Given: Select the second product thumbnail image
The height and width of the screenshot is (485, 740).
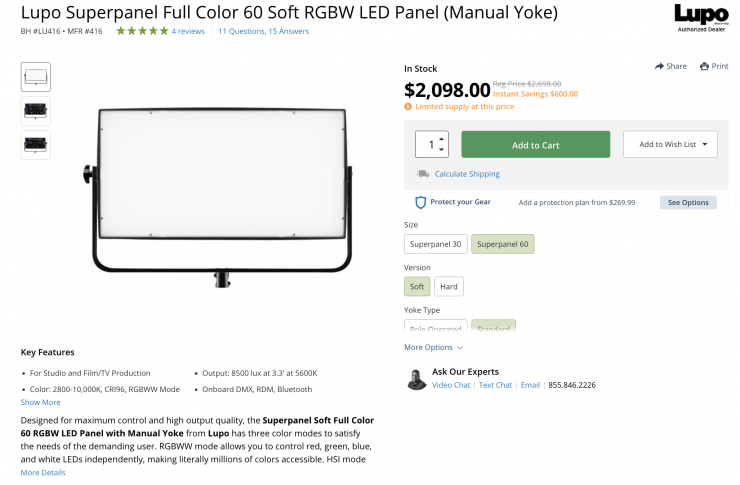Looking at the screenshot, I should click(x=36, y=111).
